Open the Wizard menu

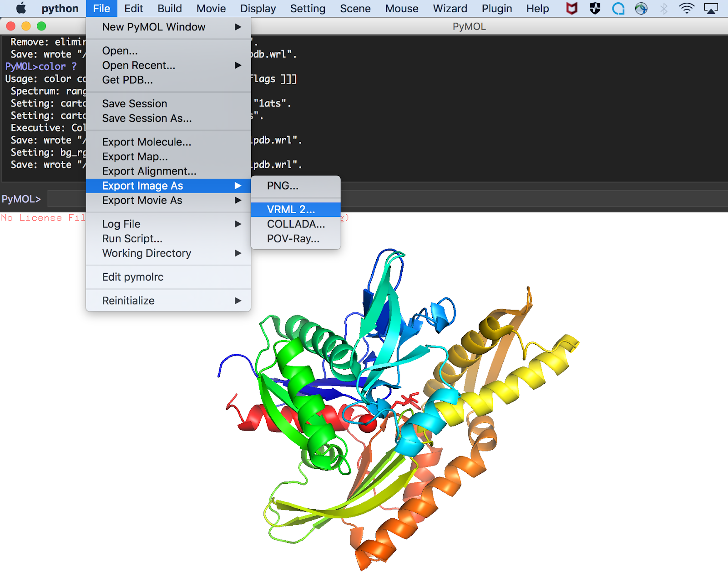coord(450,9)
